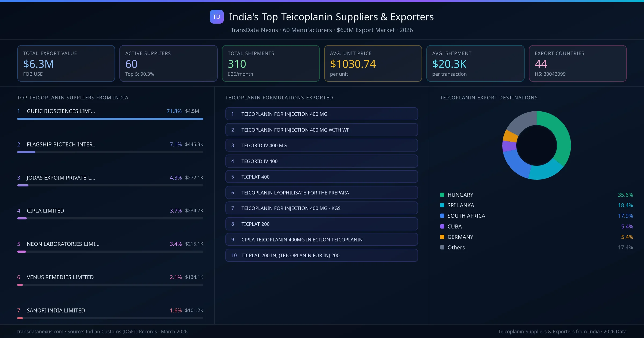The height and width of the screenshot is (338, 644).
Task: Select the Avg. Unit Price card
Action: tap(373, 63)
